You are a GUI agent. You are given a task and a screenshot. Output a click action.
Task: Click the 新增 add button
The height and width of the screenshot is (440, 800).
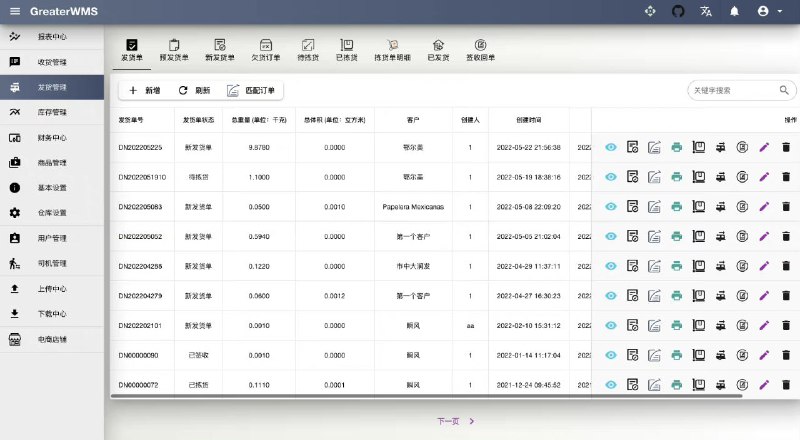(x=144, y=90)
